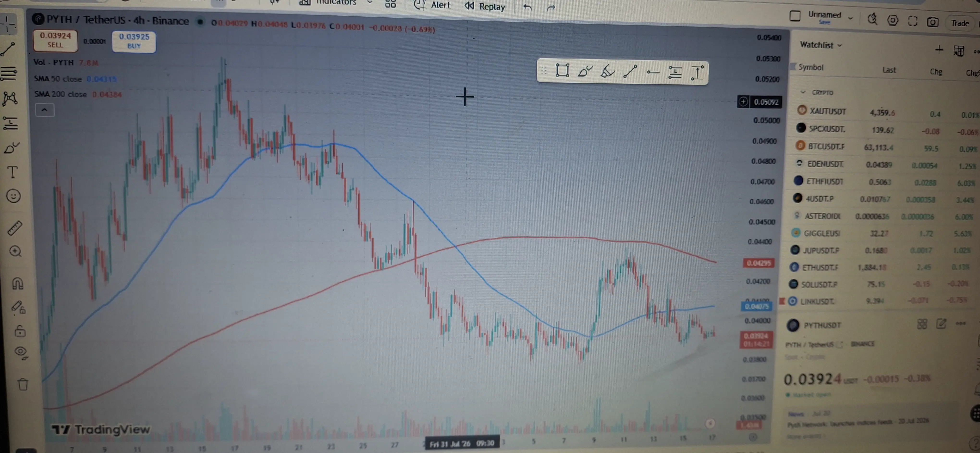Click the plus on the 0.05092 price label
980x453 pixels.
coord(743,102)
